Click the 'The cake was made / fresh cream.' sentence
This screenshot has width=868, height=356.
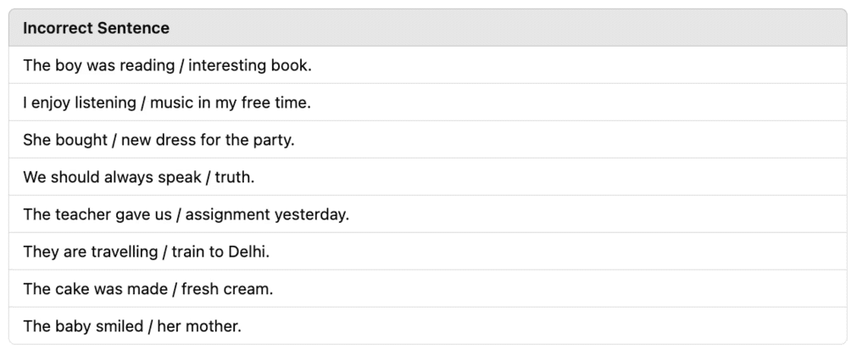point(147,289)
